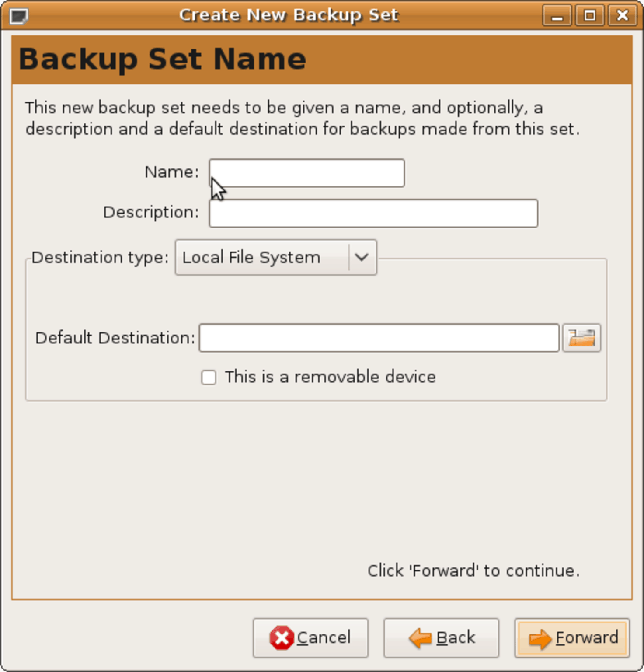
Task: Open the folder browse icon for destination
Action: point(581,338)
